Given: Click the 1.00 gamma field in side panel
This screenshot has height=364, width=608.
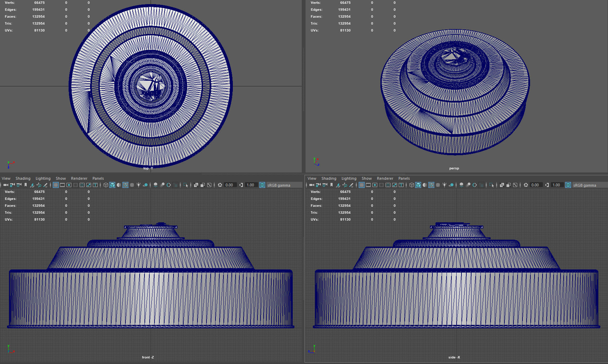Looking at the screenshot, I should (x=557, y=185).
